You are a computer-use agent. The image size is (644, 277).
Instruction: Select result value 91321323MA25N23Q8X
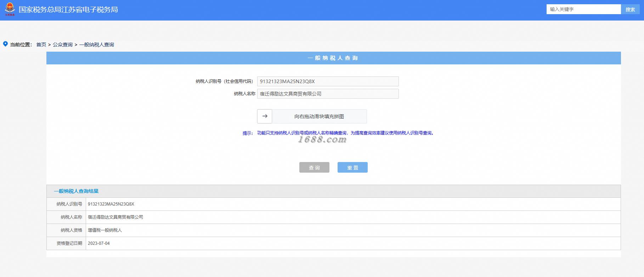pos(111,204)
